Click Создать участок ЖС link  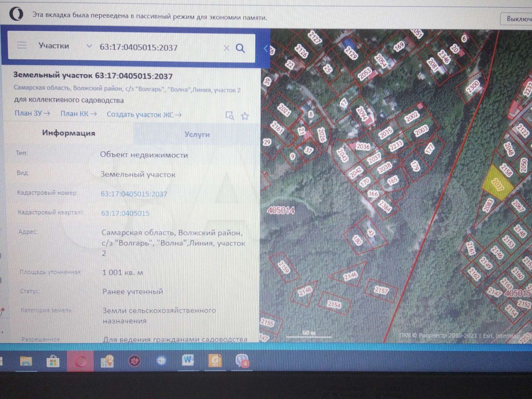pyautogui.click(x=144, y=114)
